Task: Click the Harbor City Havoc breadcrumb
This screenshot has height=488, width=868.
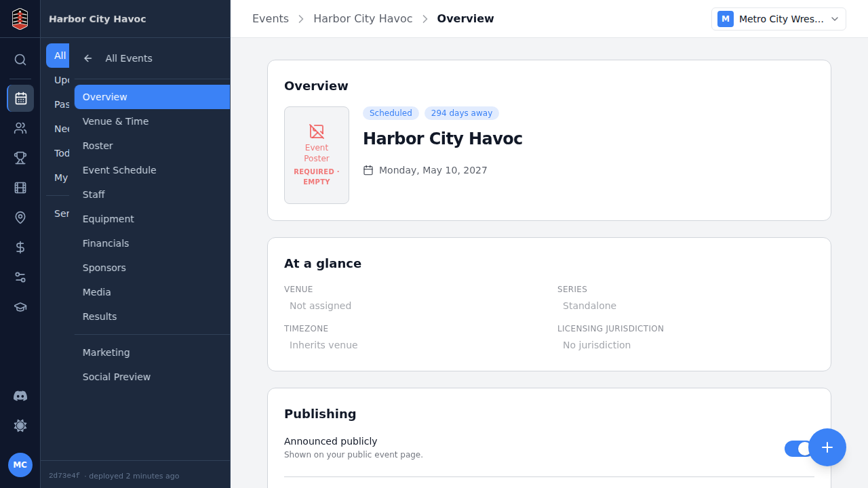Action: [x=363, y=19]
